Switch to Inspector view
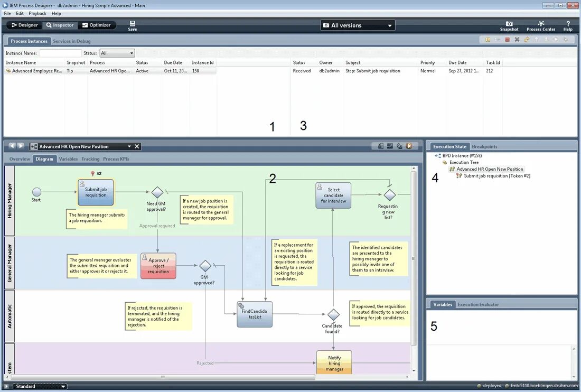This screenshot has height=392, width=581. [60, 25]
